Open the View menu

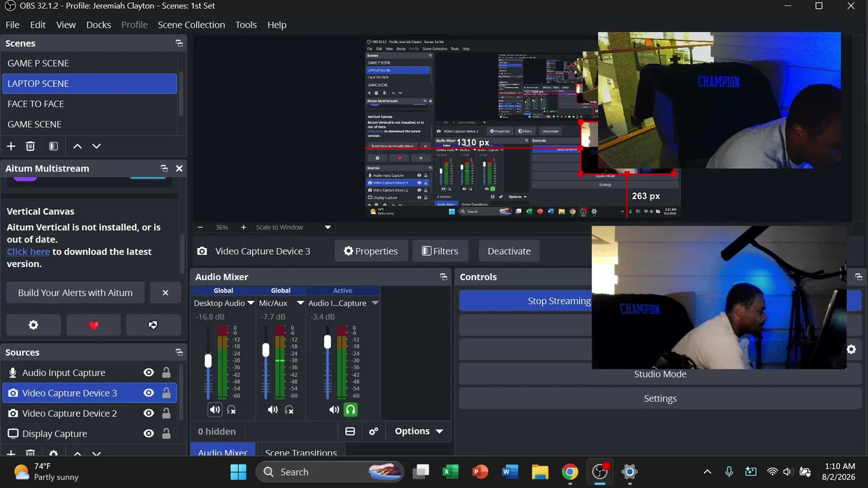[66, 24]
